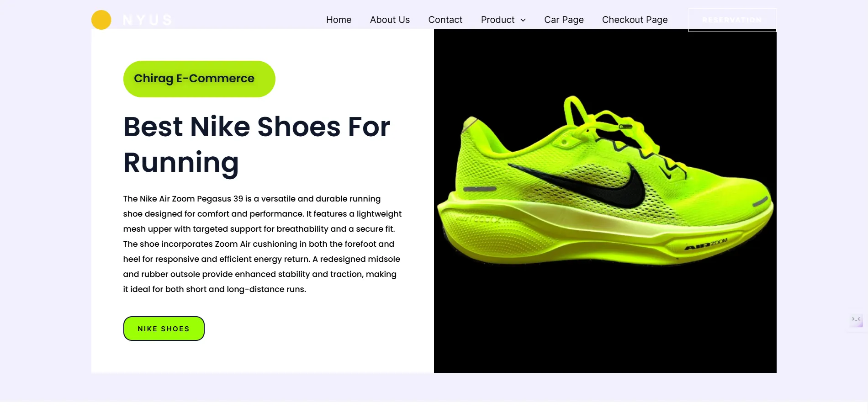Open the floating widget icon at right edge

pos(856,320)
